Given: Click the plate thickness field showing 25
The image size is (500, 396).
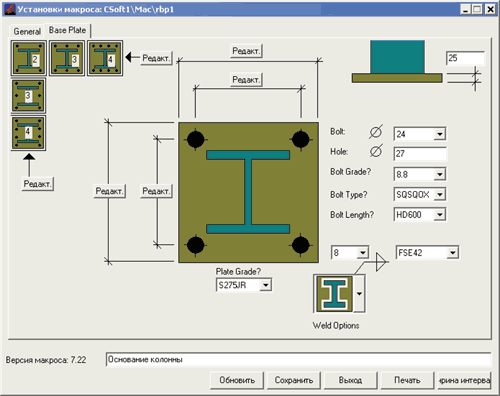Looking at the screenshot, I should point(465,58).
